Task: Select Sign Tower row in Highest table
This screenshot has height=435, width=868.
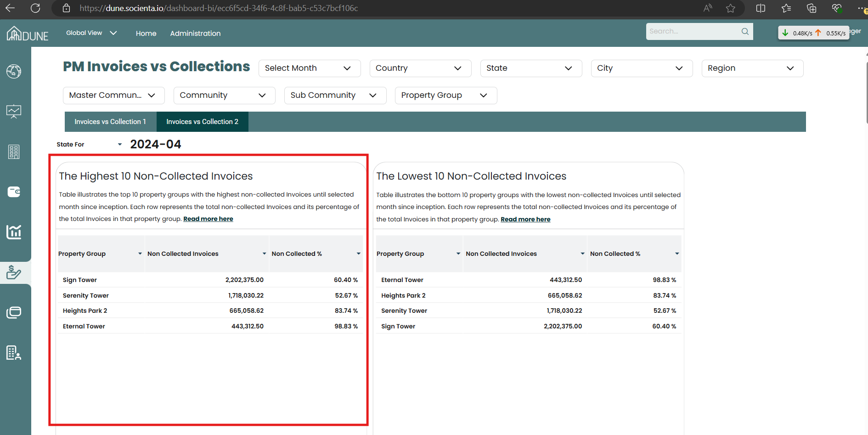Action: click(x=210, y=280)
